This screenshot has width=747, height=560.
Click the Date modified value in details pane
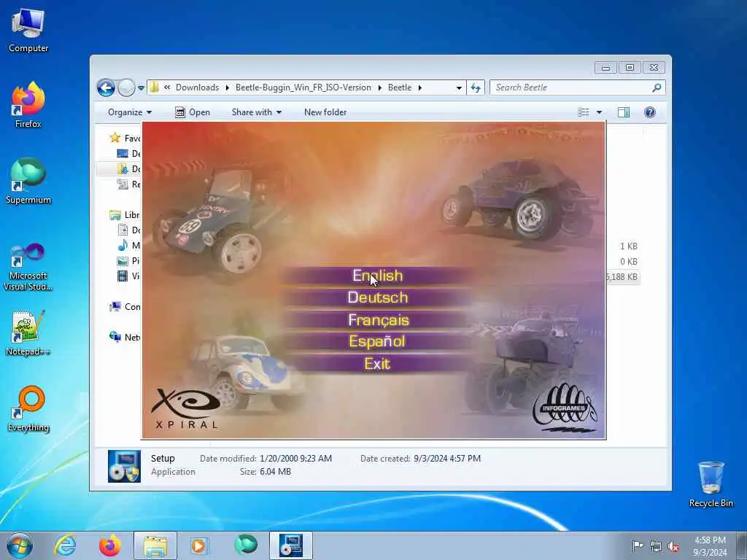click(296, 459)
